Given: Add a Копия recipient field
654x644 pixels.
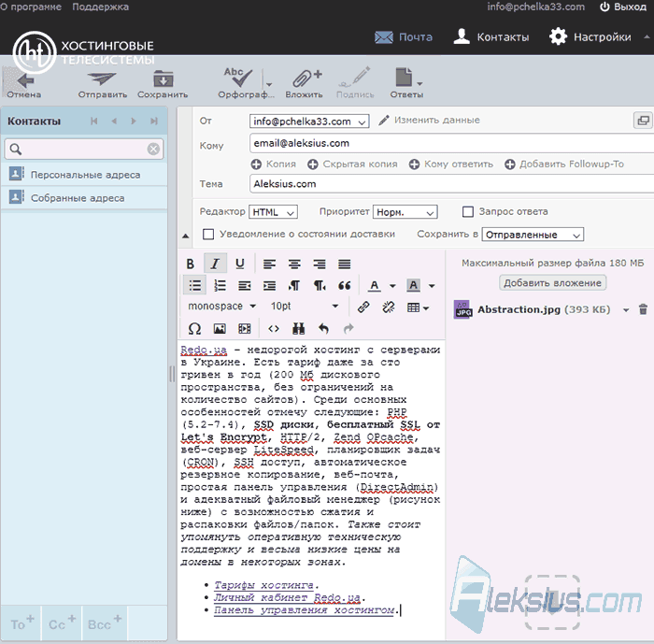Looking at the screenshot, I should click(274, 164).
